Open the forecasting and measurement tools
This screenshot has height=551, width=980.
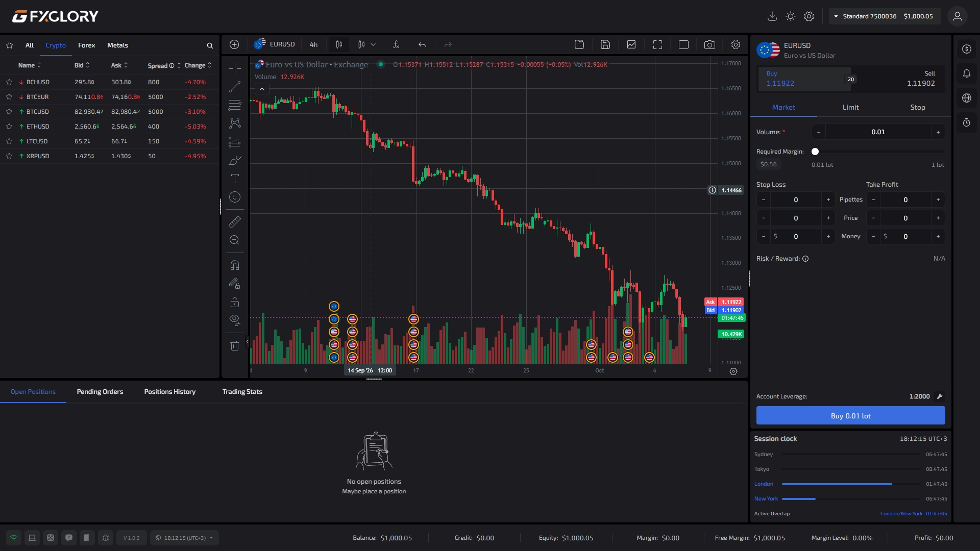pos(235,142)
